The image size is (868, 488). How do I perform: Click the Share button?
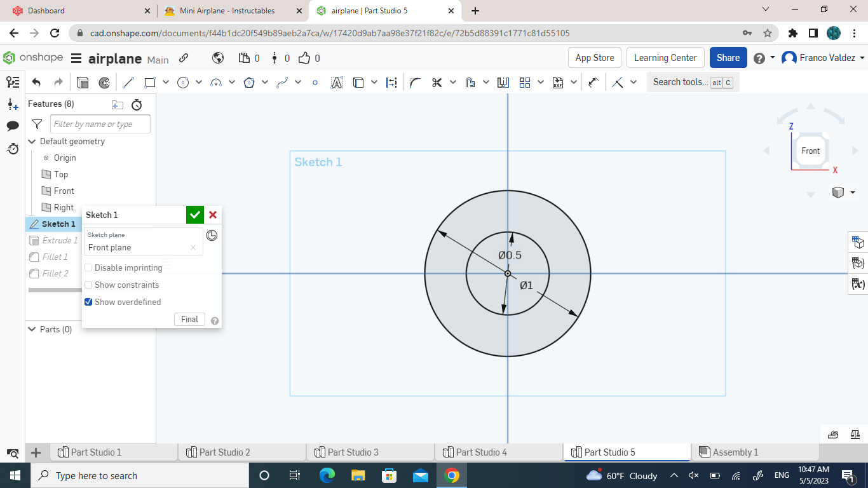[728, 57]
